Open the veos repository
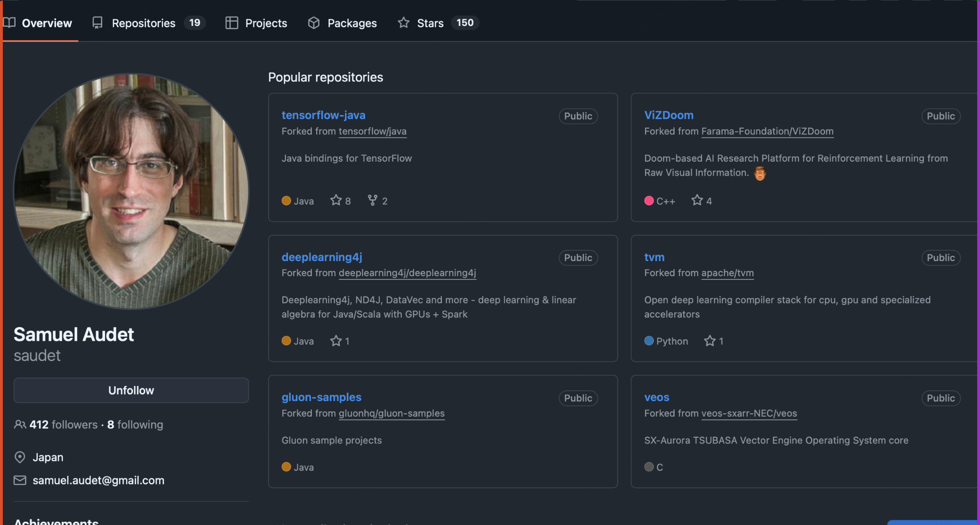Image resolution: width=980 pixels, height=525 pixels. [657, 397]
